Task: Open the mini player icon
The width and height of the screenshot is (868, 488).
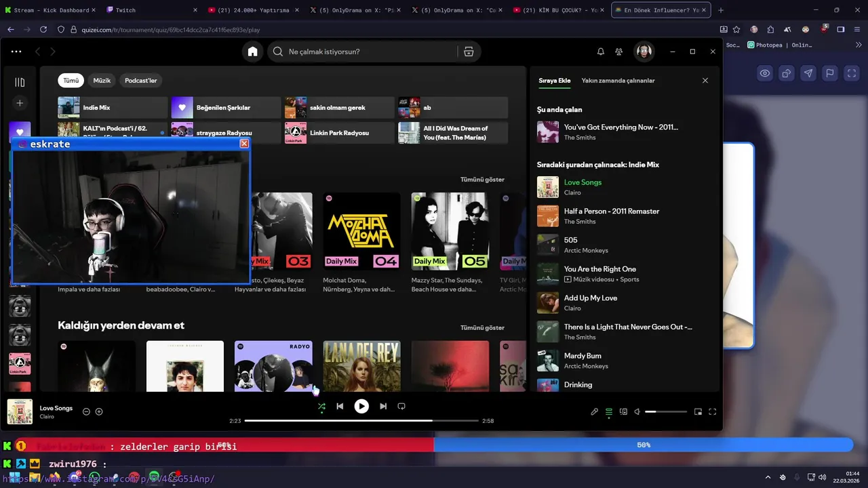Action: (698, 411)
